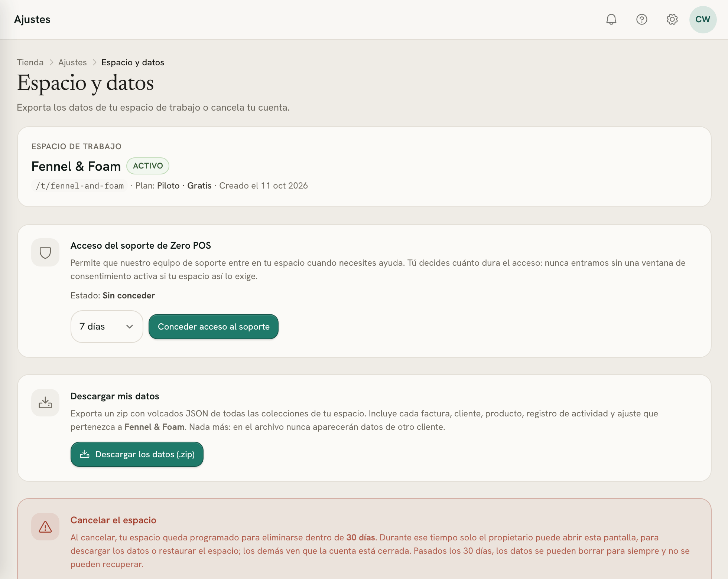Image resolution: width=728 pixels, height=579 pixels.
Task: Click Conceder acceso al soporte button
Action: point(214,327)
